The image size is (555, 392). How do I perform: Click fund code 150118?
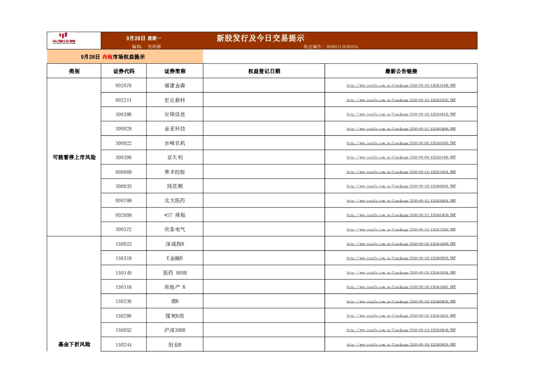click(123, 287)
